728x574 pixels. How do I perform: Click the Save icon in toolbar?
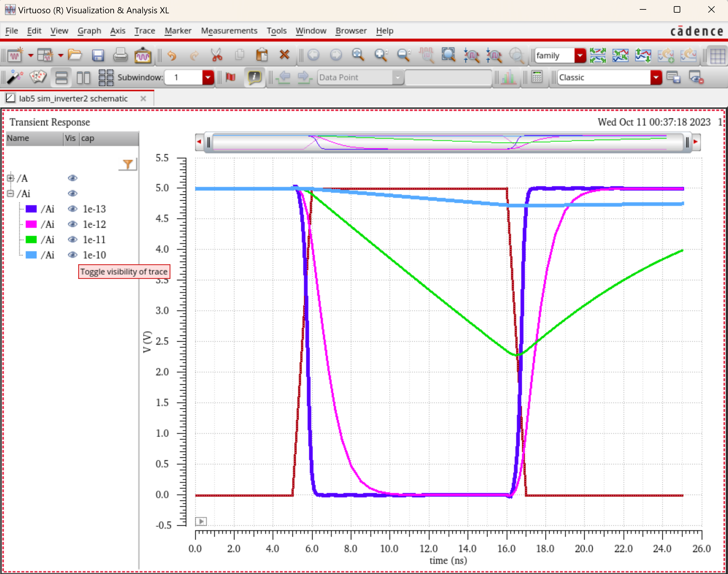pos(98,55)
